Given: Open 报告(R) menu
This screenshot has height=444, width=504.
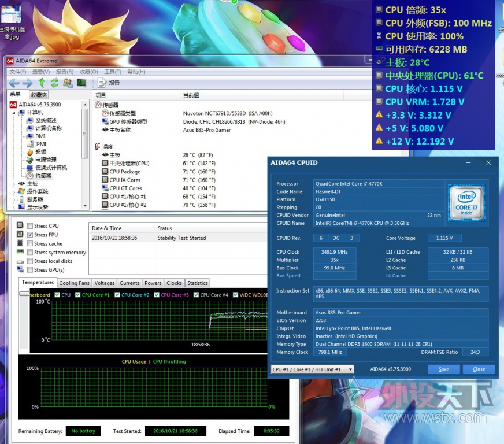Looking at the screenshot, I should tap(65, 72).
